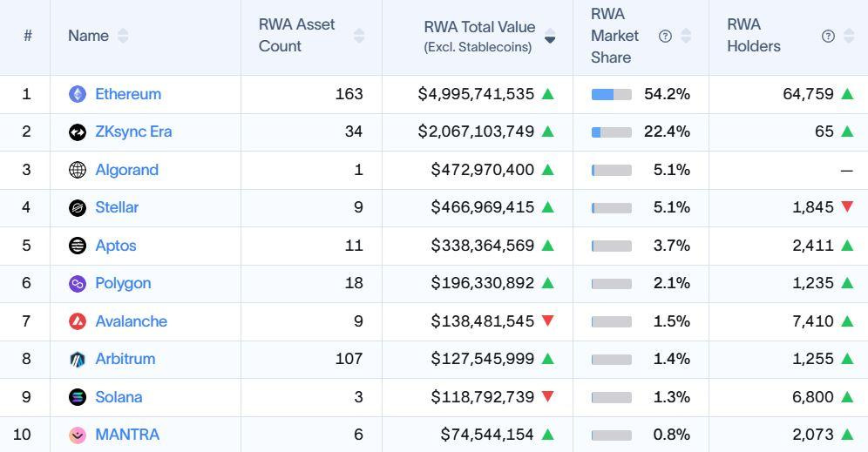Select Stellar value $466,969,415
868x452 pixels.
point(483,207)
